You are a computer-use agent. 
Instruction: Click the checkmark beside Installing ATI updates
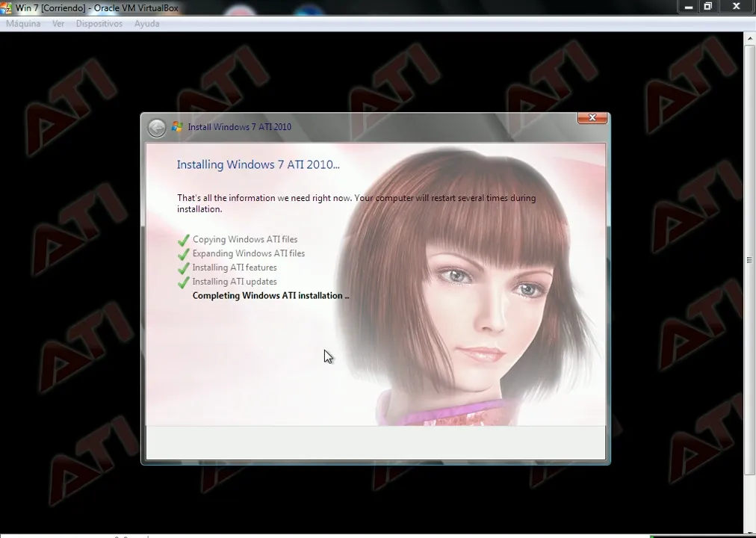[x=183, y=282]
